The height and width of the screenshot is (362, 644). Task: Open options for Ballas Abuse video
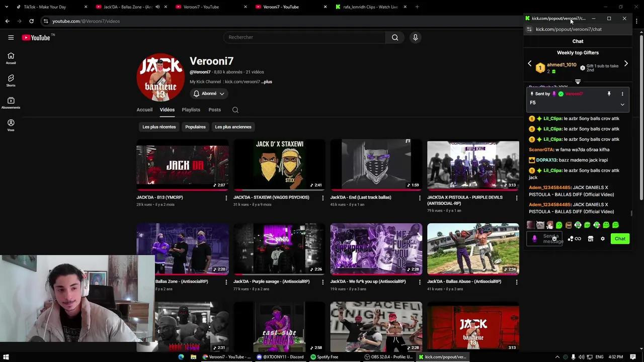point(516,282)
